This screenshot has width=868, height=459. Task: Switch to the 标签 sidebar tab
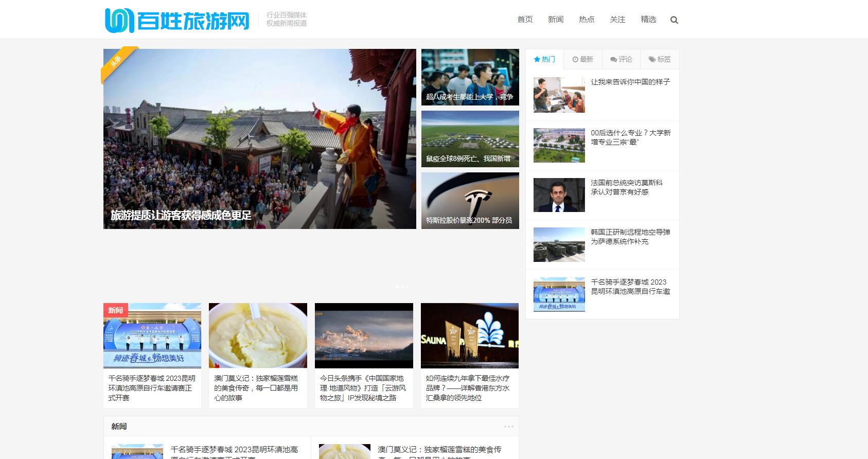click(x=660, y=59)
